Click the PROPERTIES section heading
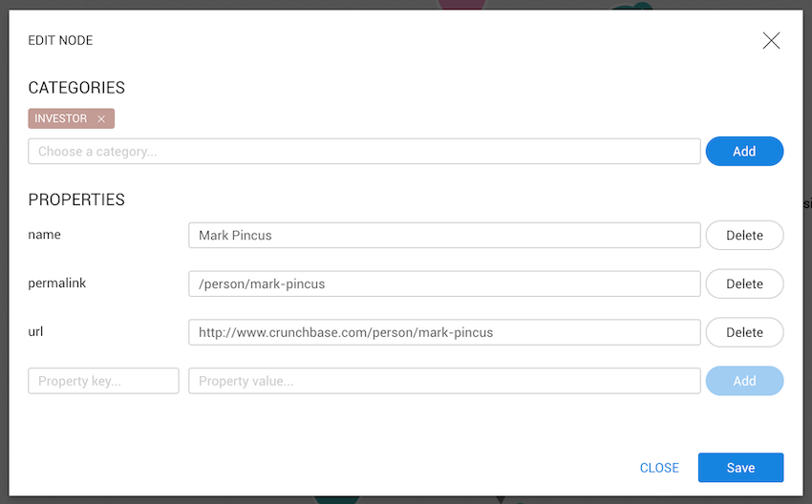 [76, 200]
